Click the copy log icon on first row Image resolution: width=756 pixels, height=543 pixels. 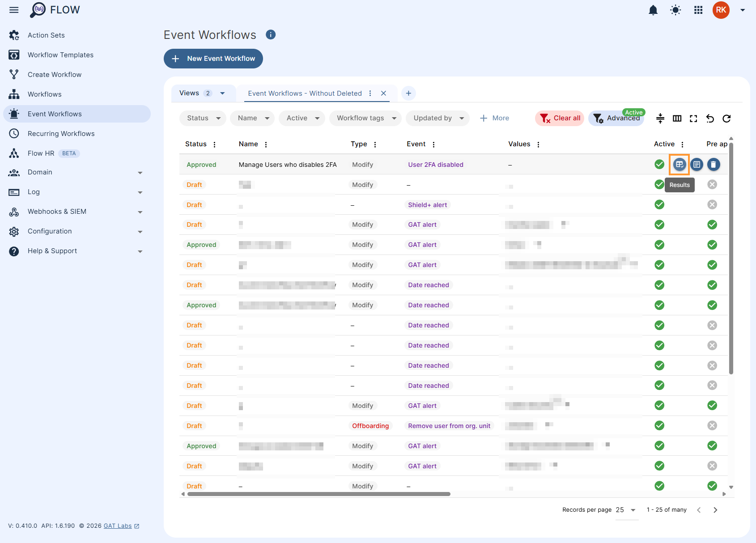pyautogui.click(x=697, y=164)
